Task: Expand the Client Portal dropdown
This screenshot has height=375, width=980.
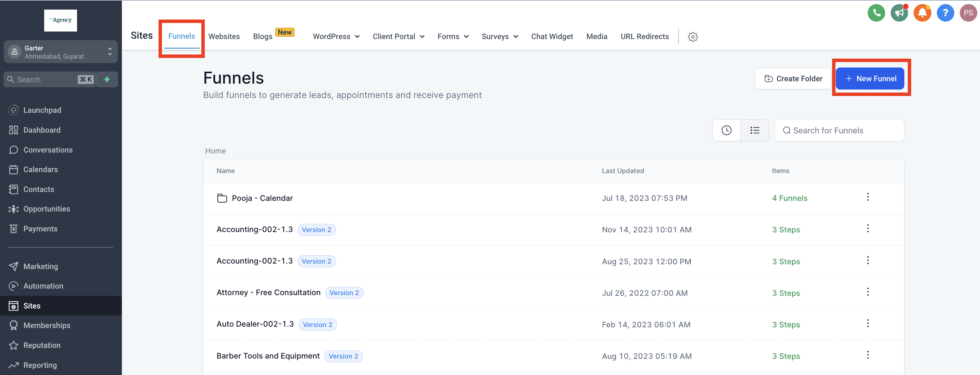Action: point(398,37)
